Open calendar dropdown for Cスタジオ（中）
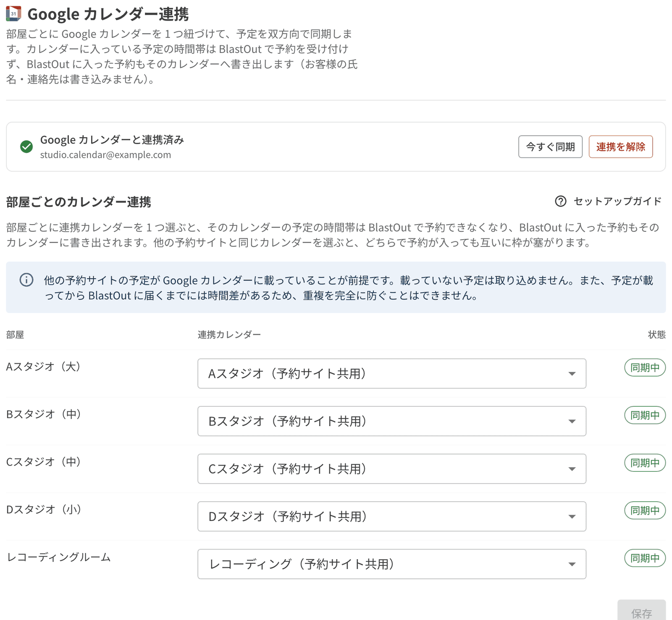Viewport: 672px width, 620px height. pos(392,468)
